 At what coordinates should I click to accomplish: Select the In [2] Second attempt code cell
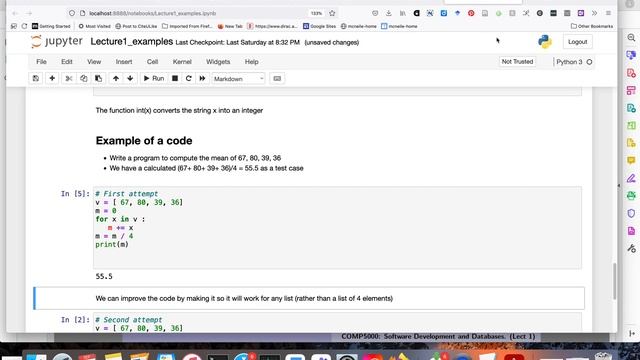337,323
